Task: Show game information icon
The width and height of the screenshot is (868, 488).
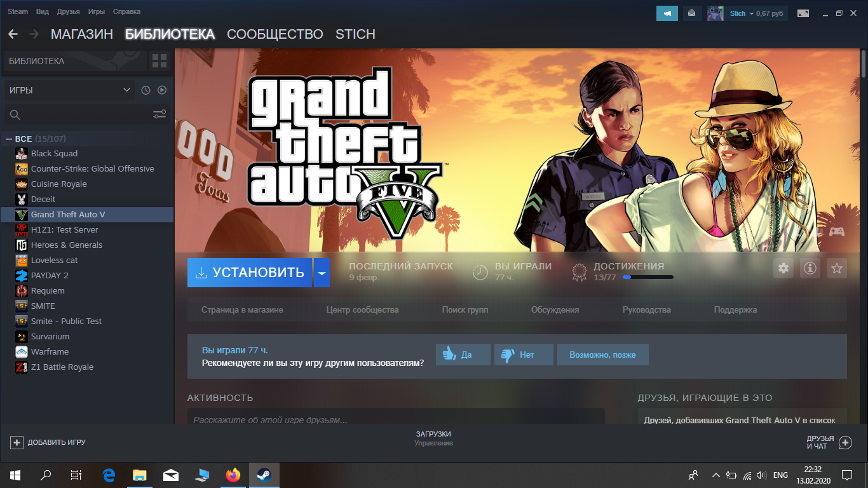Action: (810, 268)
